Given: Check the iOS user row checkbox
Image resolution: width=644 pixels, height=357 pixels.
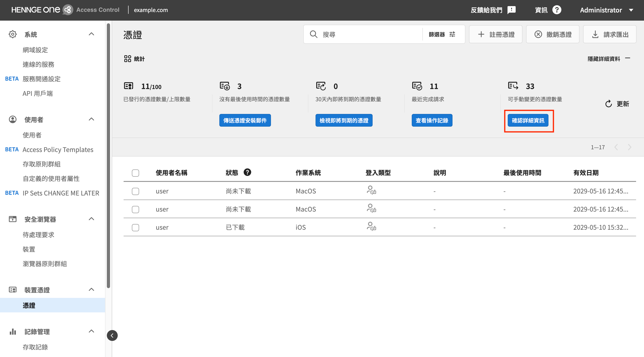Looking at the screenshot, I should click(x=135, y=227).
